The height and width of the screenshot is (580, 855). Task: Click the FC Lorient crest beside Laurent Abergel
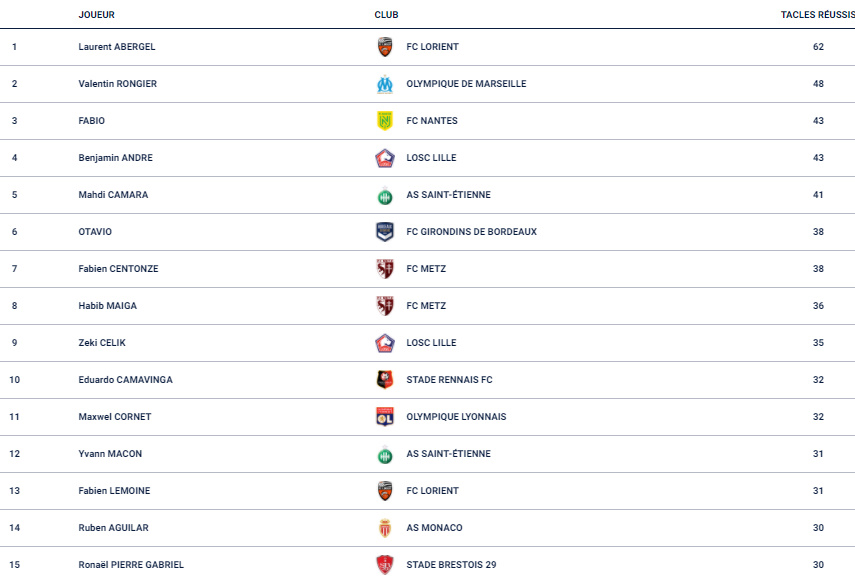tap(385, 47)
